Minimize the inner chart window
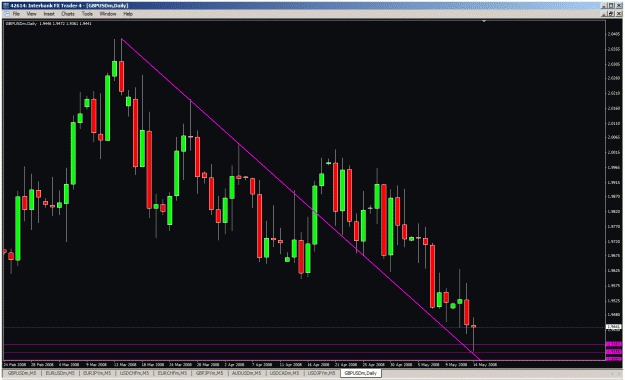625x380 pixels. click(605, 14)
